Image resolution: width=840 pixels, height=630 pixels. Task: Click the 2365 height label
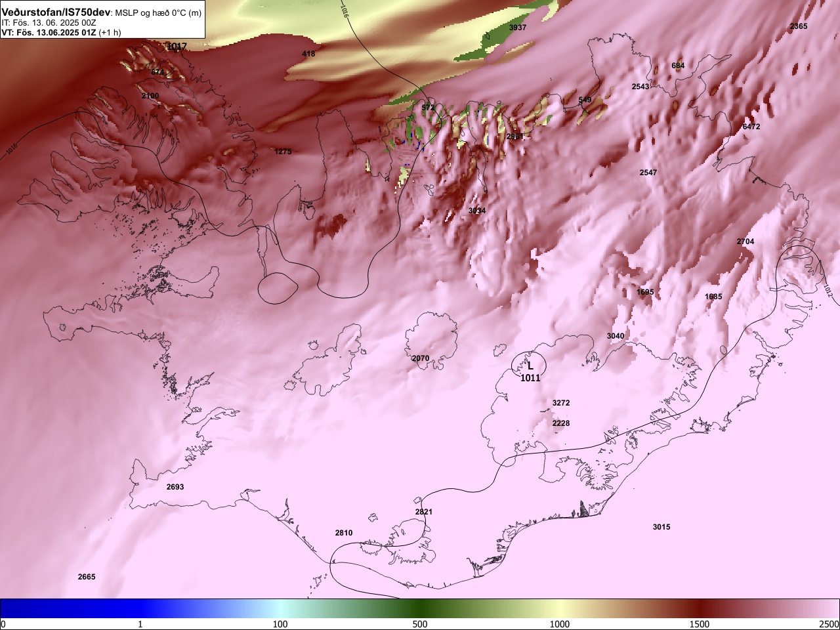(x=799, y=26)
